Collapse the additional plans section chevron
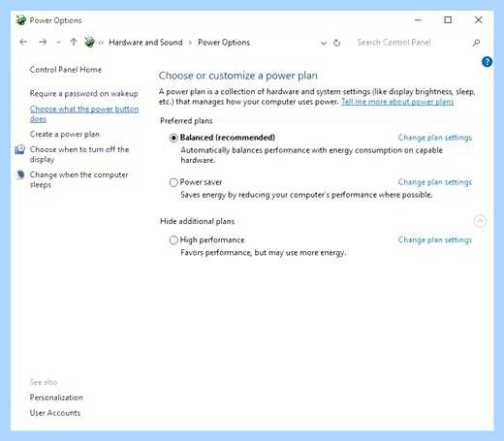This screenshot has width=504, height=441. tap(480, 221)
